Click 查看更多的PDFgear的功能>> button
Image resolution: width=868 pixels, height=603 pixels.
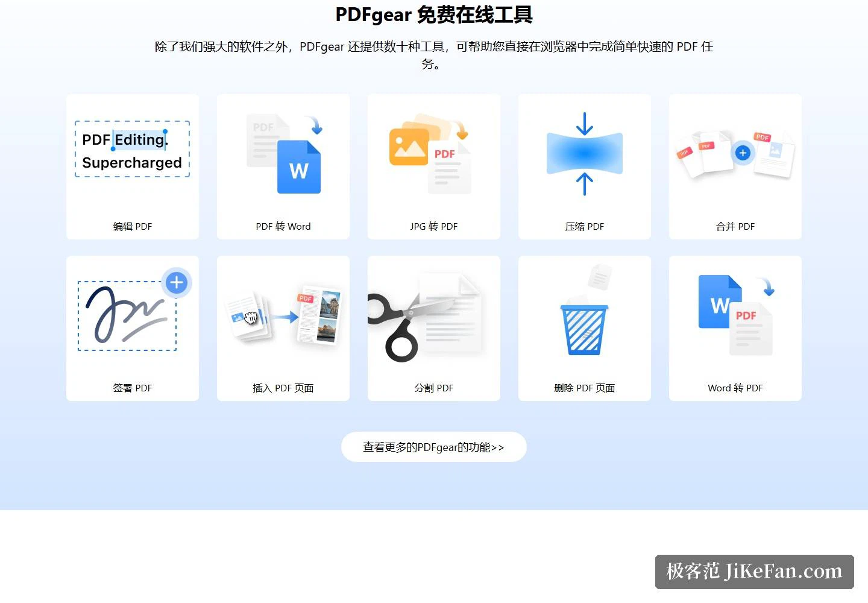click(x=434, y=447)
